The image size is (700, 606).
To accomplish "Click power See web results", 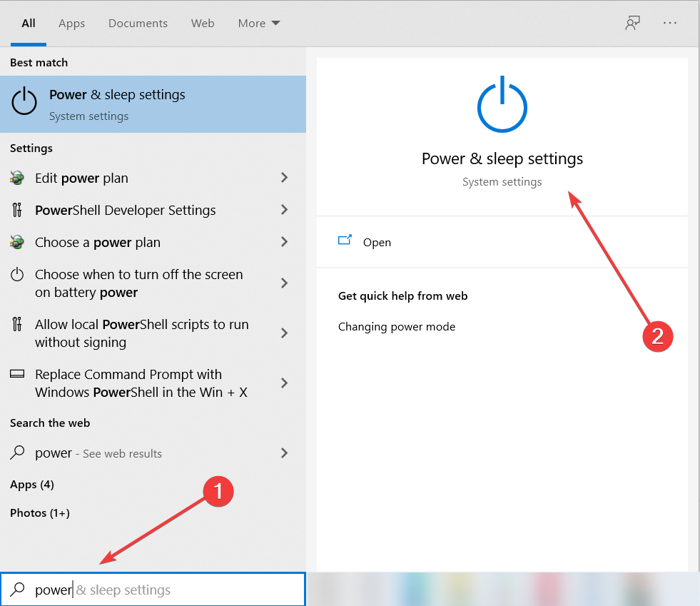I will [x=153, y=453].
